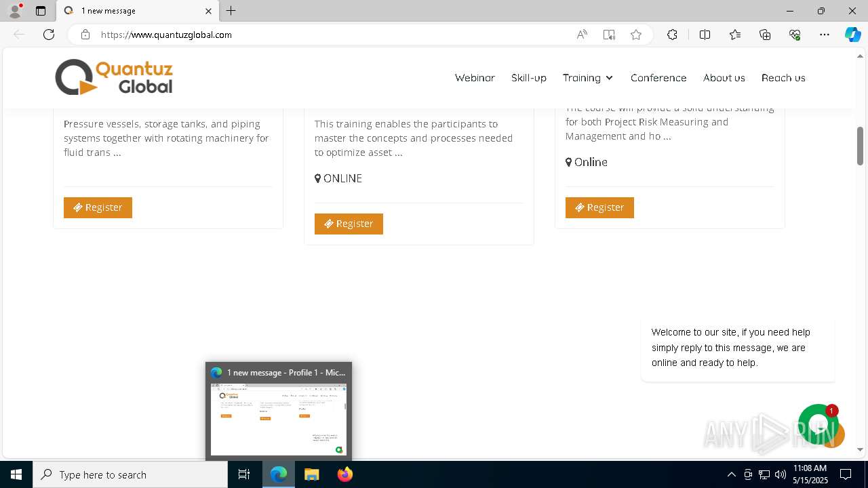The height and width of the screenshot is (488, 868).
Task: Open the Conference page
Action: tap(658, 78)
